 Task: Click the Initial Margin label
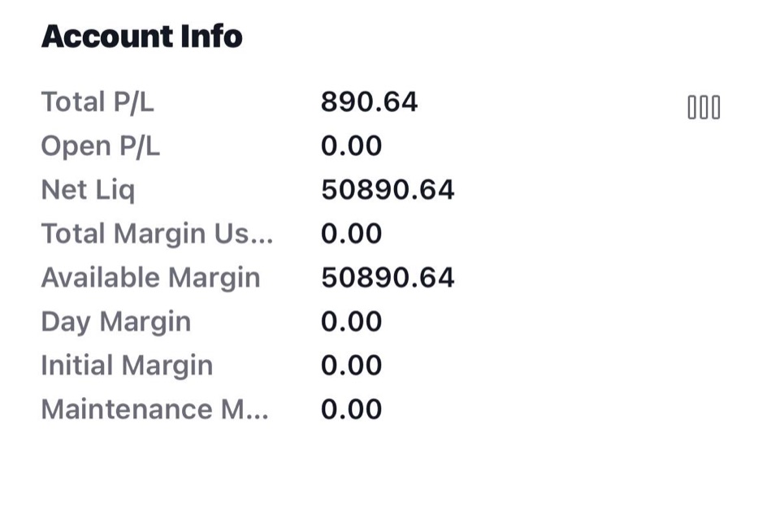coord(127,366)
